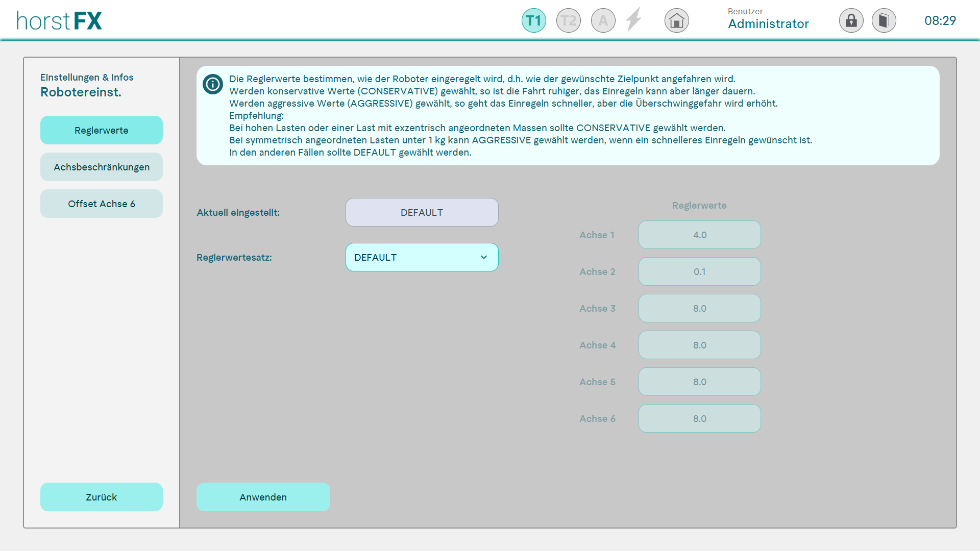The height and width of the screenshot is (551, 980).
Task: Open Offset Achse 6 settings
Action: click(x=101, y=204)
